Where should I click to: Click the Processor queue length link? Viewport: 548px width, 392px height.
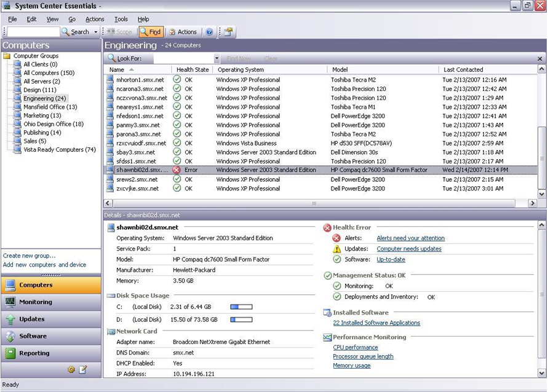[x=363, y=356]
